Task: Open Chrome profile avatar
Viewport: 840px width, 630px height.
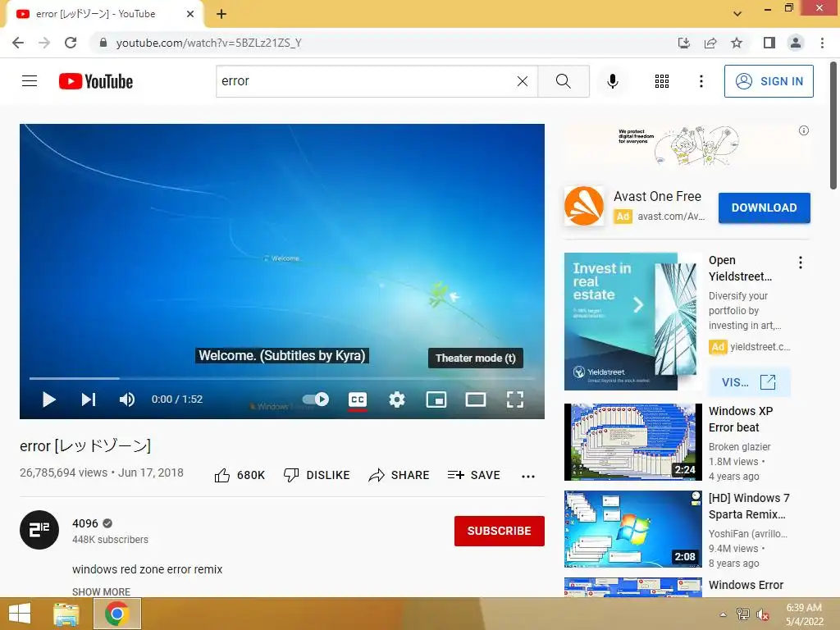Action: (x=796, y=43)
